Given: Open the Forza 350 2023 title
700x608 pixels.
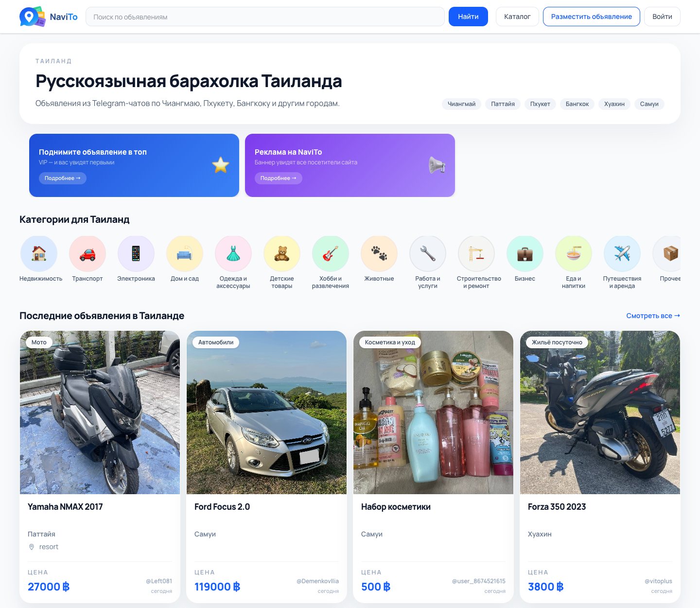Looking at the screenshot, I should (x=557, y=507).
